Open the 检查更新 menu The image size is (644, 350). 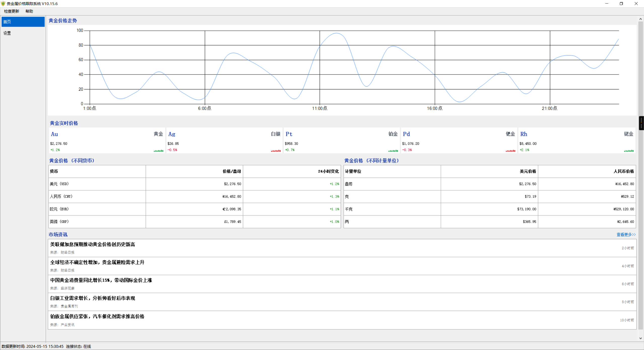12,11
